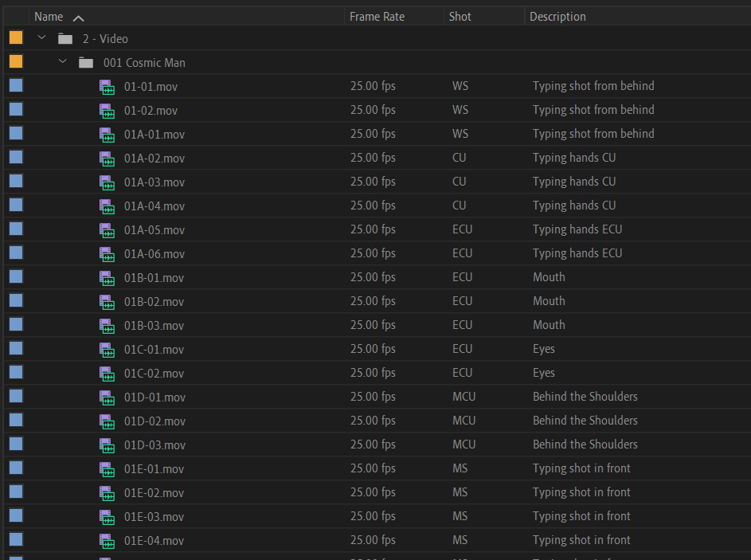Screen dimensions: 751x560
Task: Click the MCU shot cell of 01D-03.mov
Action: [x=464, y=444]
